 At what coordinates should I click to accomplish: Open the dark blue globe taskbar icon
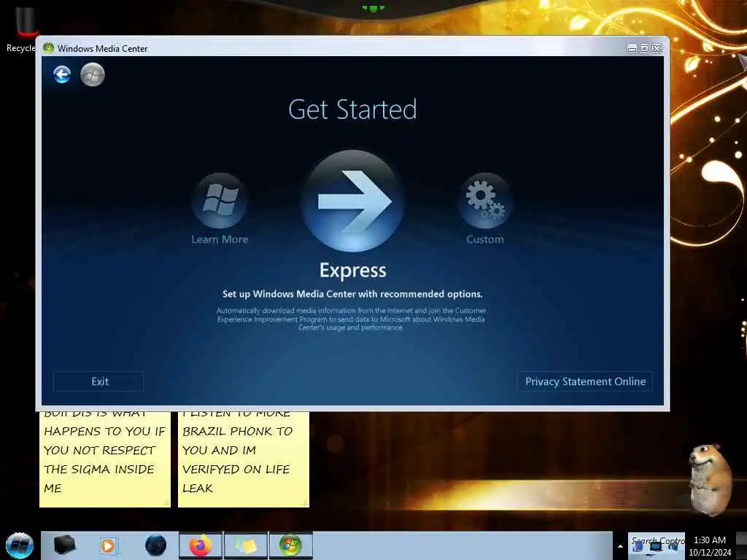point(155,545)
